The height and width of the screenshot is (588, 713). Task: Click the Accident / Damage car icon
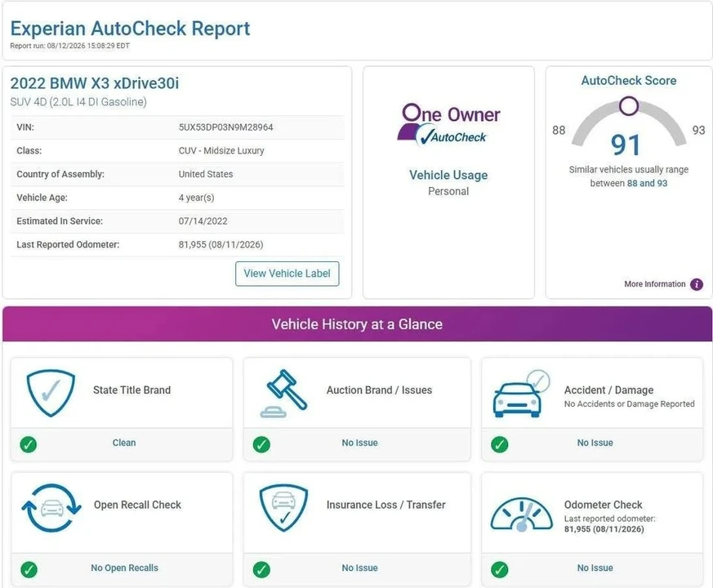point(520,394)
